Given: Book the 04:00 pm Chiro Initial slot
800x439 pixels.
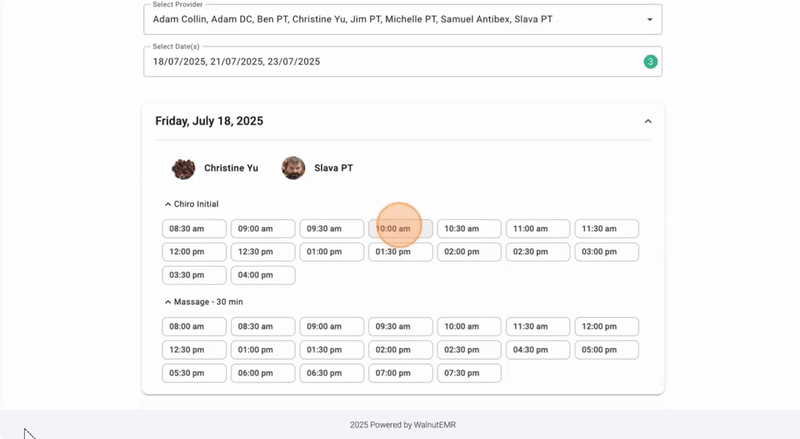Looking at the screenshot, I should 263,275.
